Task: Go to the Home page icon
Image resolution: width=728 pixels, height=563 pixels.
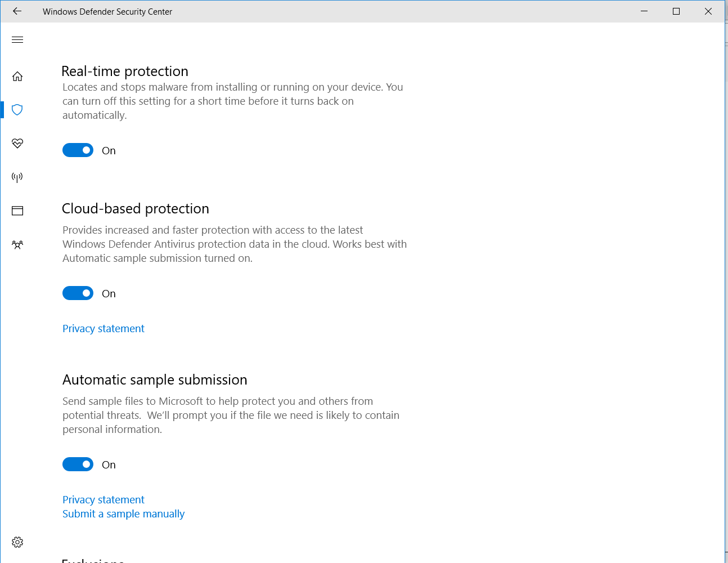Action: 17,76
